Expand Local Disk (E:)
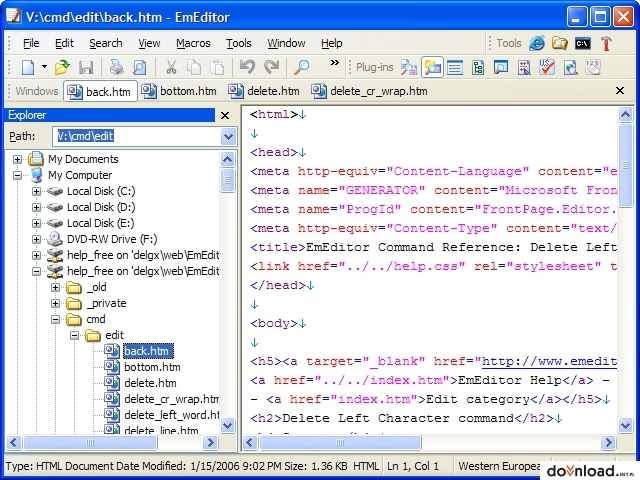 tap(36, 223)
